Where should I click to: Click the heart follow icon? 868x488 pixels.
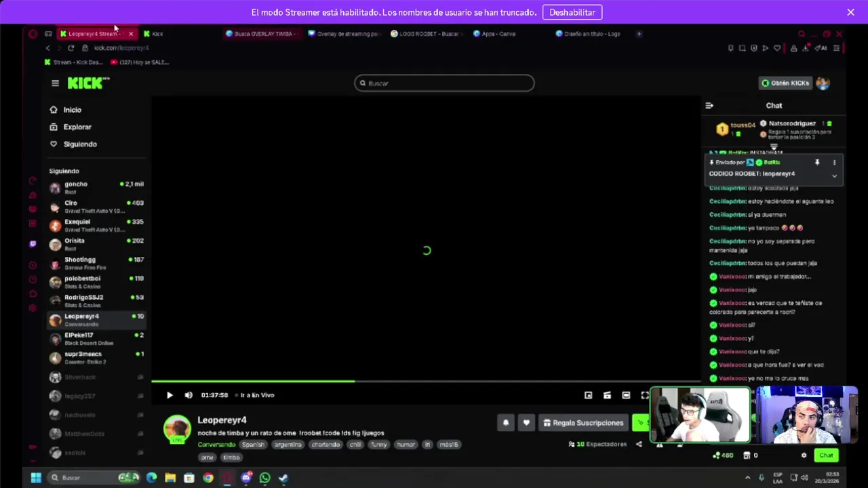(x=526, y=423)
